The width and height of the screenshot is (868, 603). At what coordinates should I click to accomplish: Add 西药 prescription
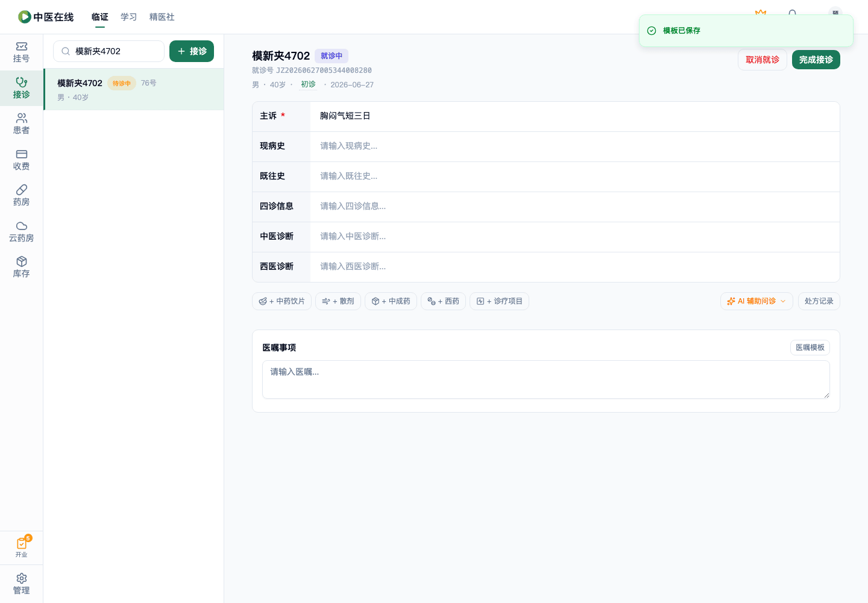[443, 301]
